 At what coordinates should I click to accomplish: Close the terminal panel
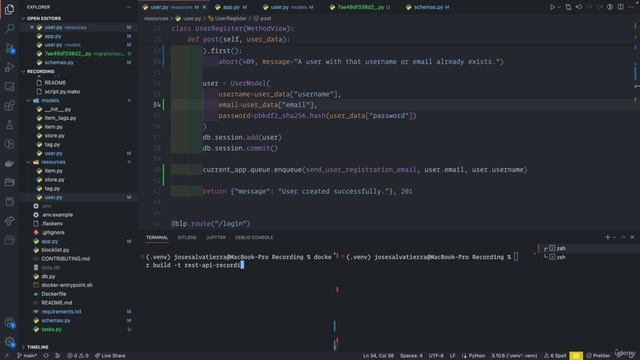click(x=632, y=237)
